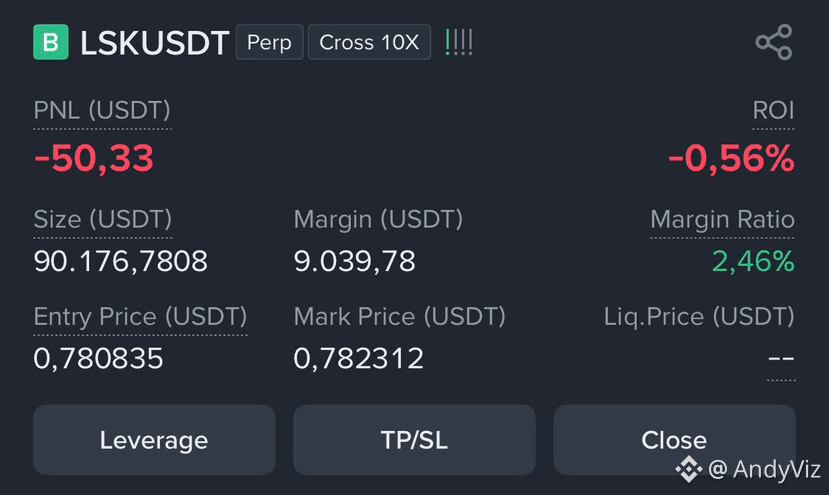The image size is (829, 495).
Task: Open the Leverage adjustment button
Action: tap(154, 439)
